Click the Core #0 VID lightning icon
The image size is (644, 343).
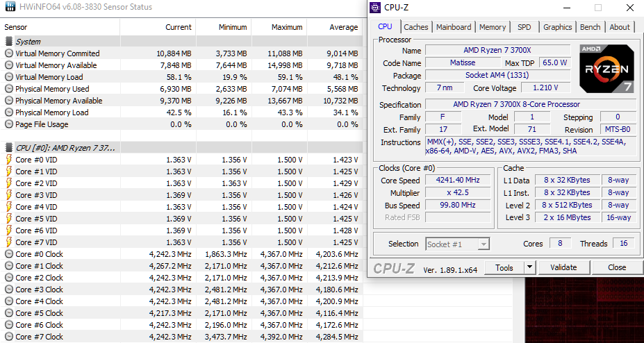(8, 160)
